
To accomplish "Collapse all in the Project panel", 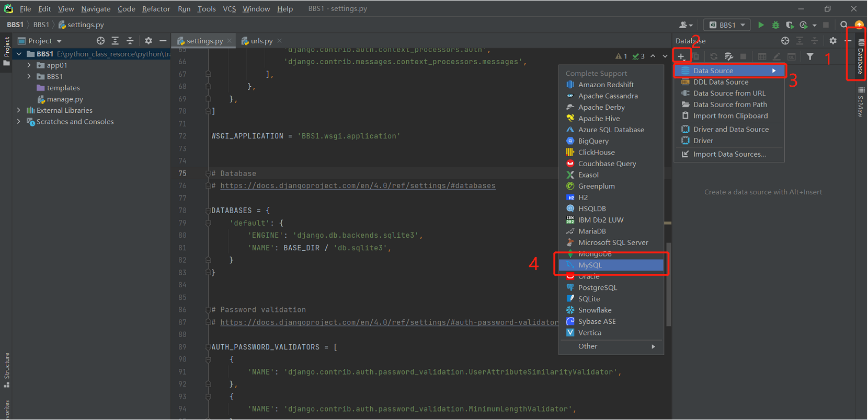I will point(130,41).
